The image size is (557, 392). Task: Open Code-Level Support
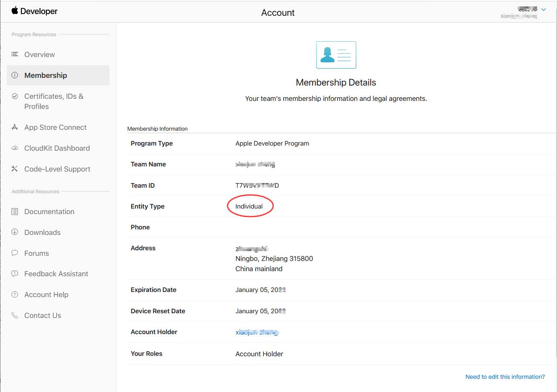[x=58, y=169]
